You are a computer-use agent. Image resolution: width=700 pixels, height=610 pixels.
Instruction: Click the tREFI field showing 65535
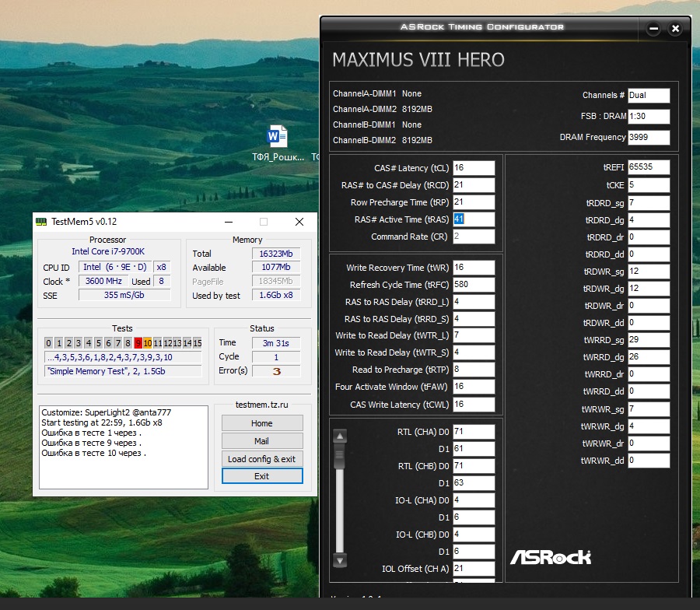649,167
